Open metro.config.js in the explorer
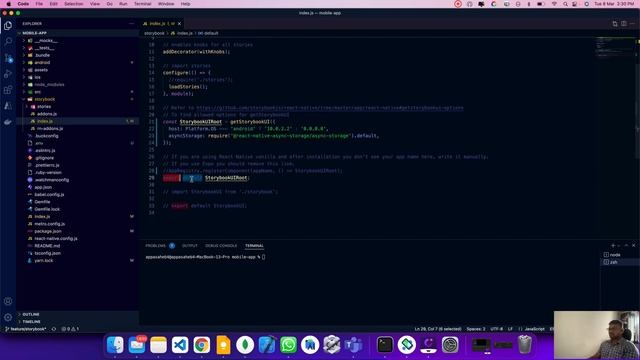Screen dimensions: 640x360 (49, 224)
